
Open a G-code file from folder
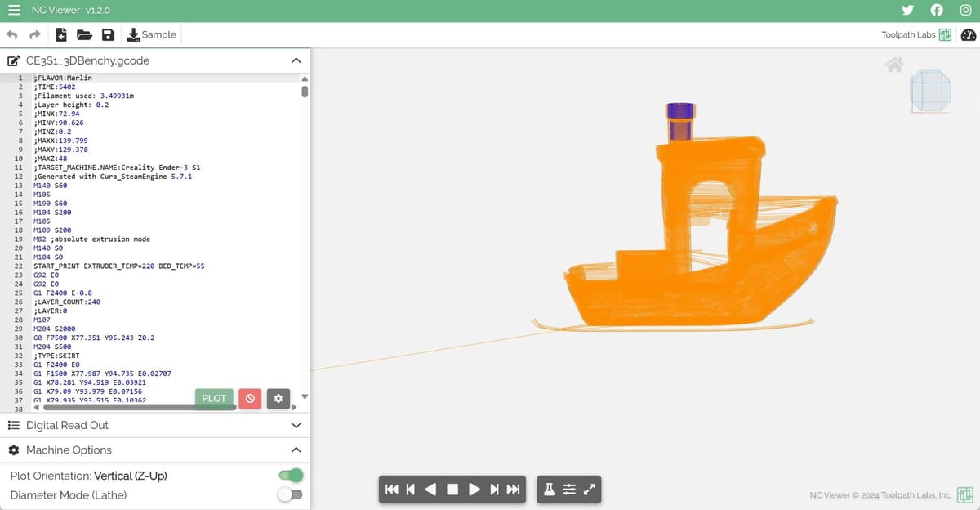point(84,34)
